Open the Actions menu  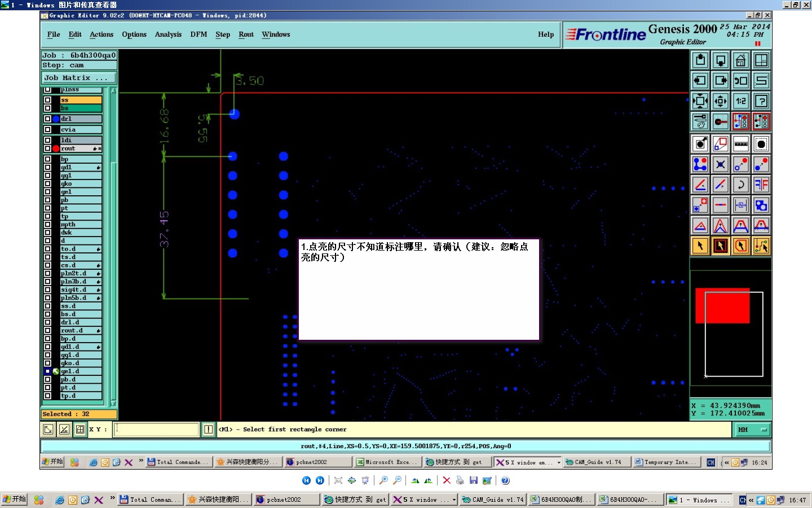click(101, 34)
